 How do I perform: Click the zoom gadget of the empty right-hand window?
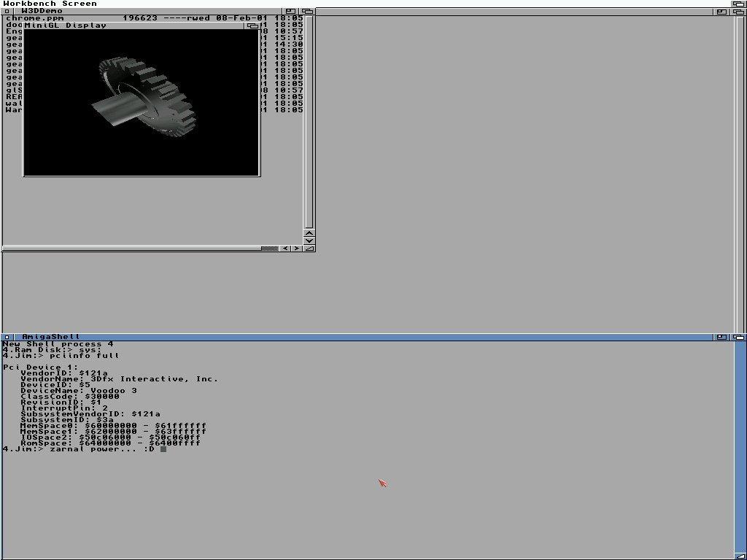point(721,12)
